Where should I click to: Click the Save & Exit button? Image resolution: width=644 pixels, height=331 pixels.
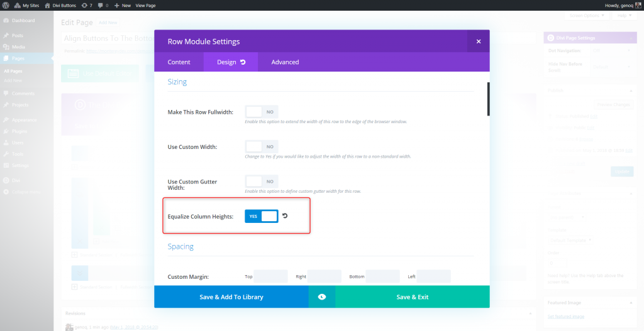(413, 297)
